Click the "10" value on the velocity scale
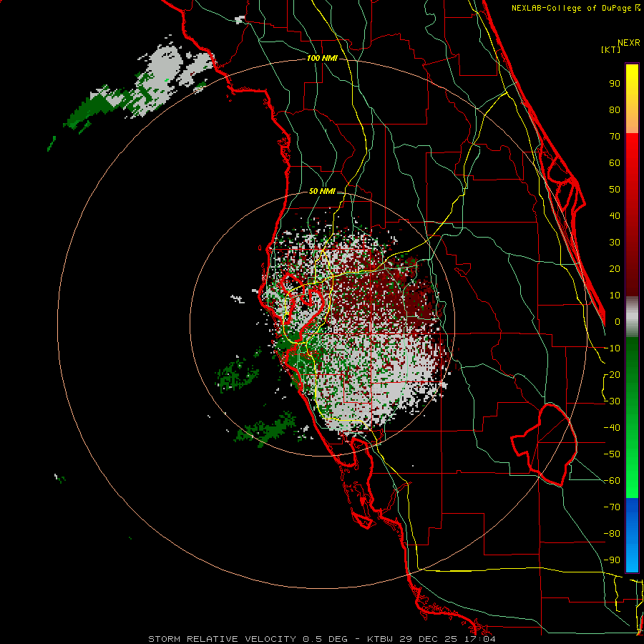This screenshot has width=644, height=644. pyautogui.click(x=615, y=296)
